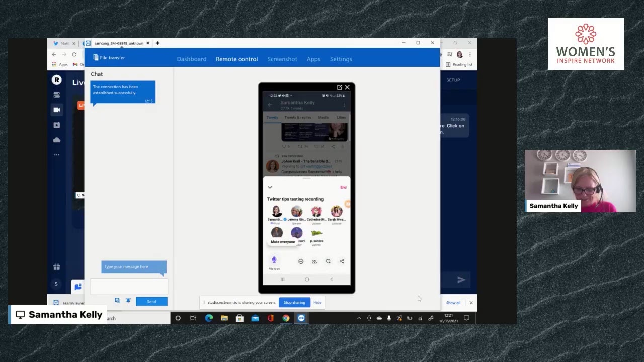Close the remote phone view
This screenshot has height=362, width=644.
pos(347,87)
